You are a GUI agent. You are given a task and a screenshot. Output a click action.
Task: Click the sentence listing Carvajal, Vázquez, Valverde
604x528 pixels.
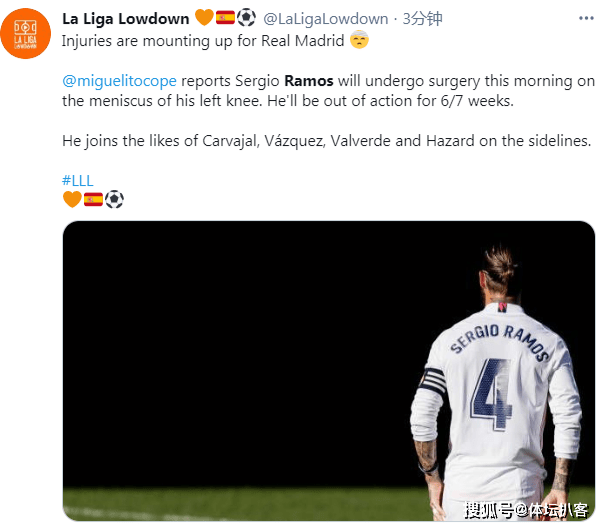pyautogui.click(x=326, y=141)
